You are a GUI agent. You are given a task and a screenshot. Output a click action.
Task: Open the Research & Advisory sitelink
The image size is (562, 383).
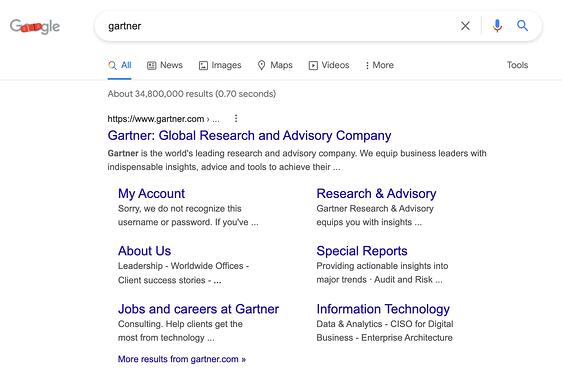pos(376,193)
